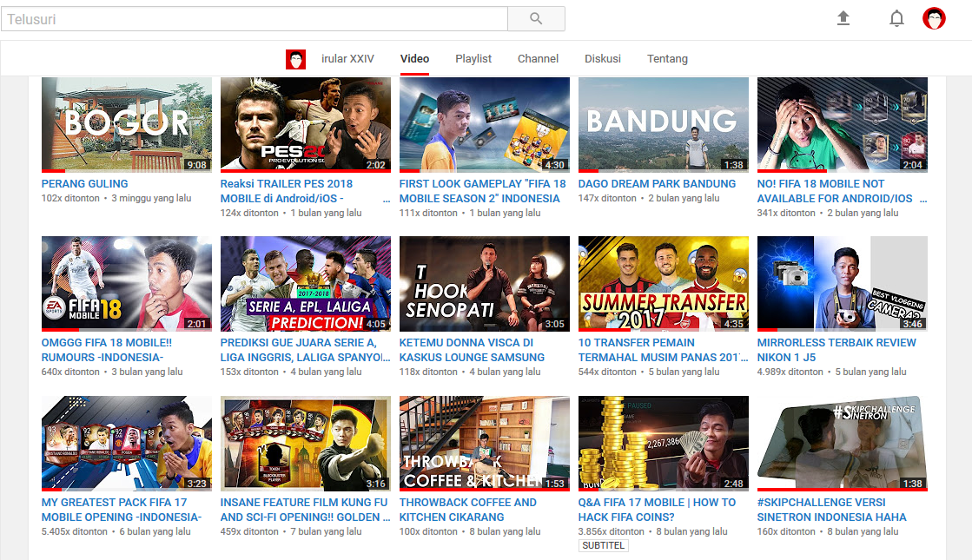This screenshot has width=972, height=560.
Task: Open FIRST LOOK GAMEPLAY FIFA 18 title
Action: 482,191
